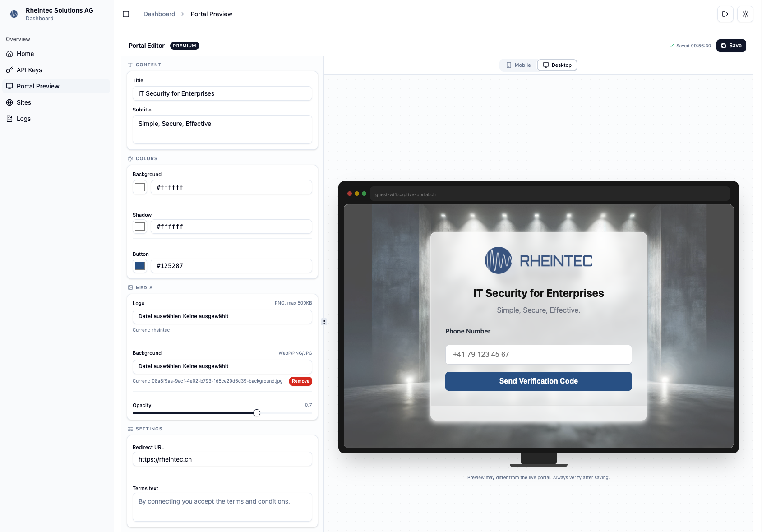Toggle the light/dark theme with the sun icon
Image resolution: width=762 pixels, height=532 pixels.
tap(745, 14)
